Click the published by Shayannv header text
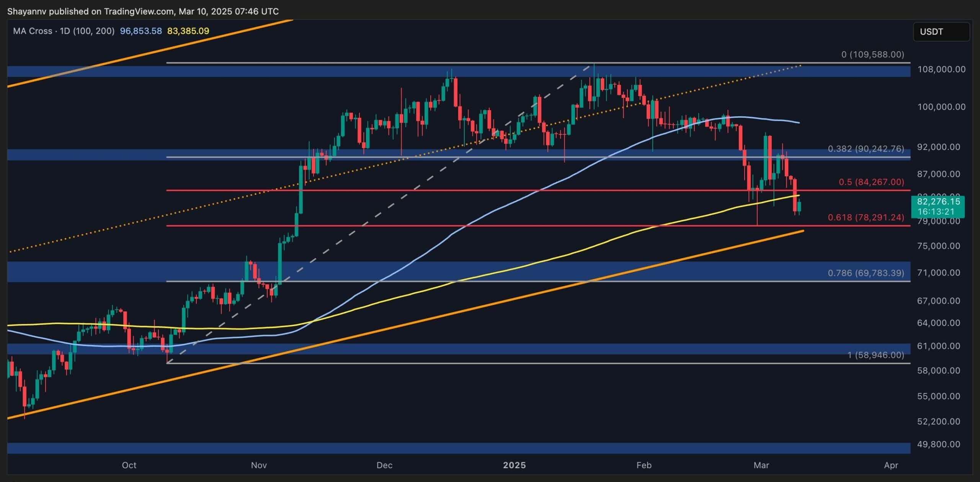Viewport: 980px width, 482px height. [143, 11]
